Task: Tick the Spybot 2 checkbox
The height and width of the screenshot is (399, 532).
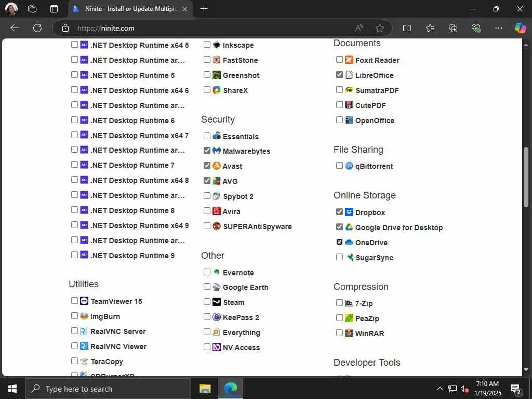Action: [207, 196]
